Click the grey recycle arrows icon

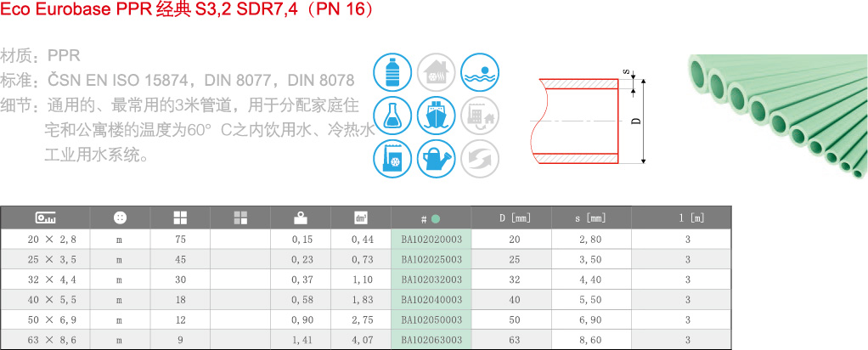pos(480,159)
